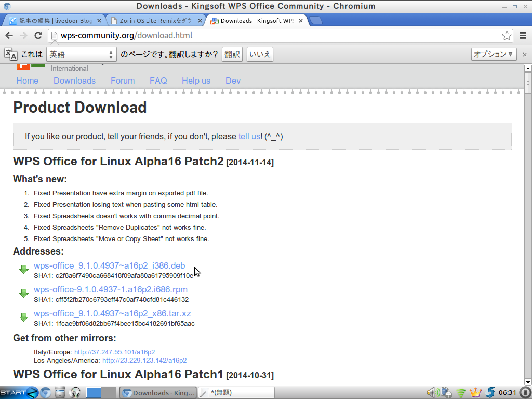Click the blue swirl tray icon
The width and height of the screenshot is (532, 399).
pyautogui.click(x=490, y=393)
